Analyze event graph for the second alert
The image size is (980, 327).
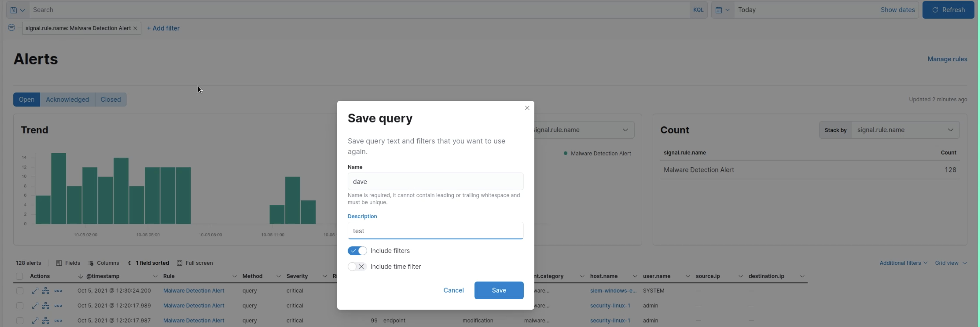46,305
